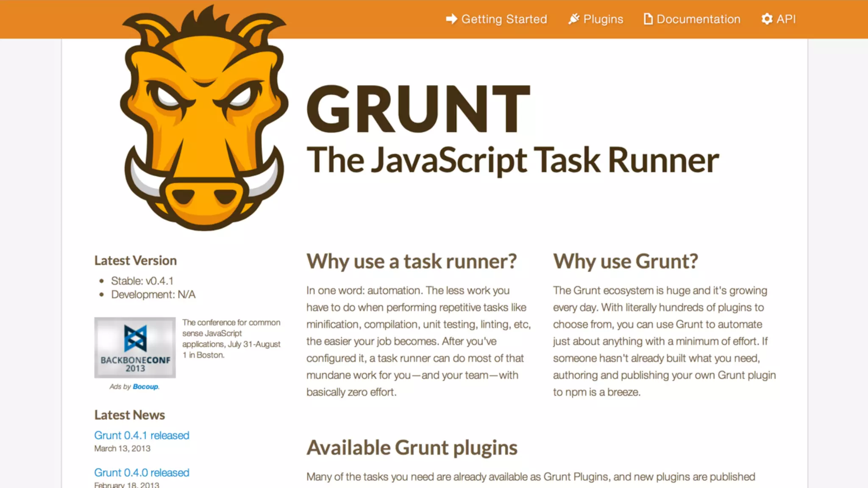Click the Available Grunt plugins heading

click(x=412, y=448)
